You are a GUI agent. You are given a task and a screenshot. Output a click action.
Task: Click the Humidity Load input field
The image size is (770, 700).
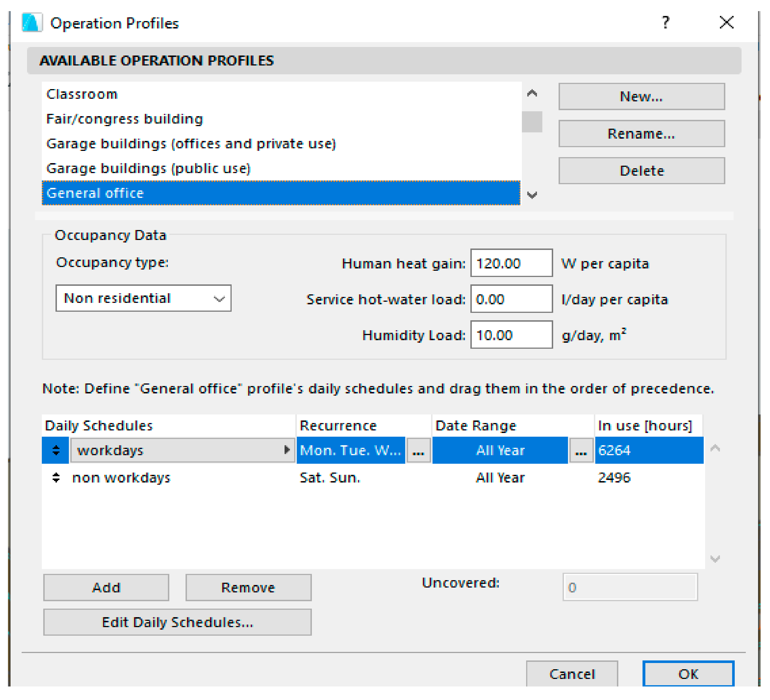coord(511,335)
